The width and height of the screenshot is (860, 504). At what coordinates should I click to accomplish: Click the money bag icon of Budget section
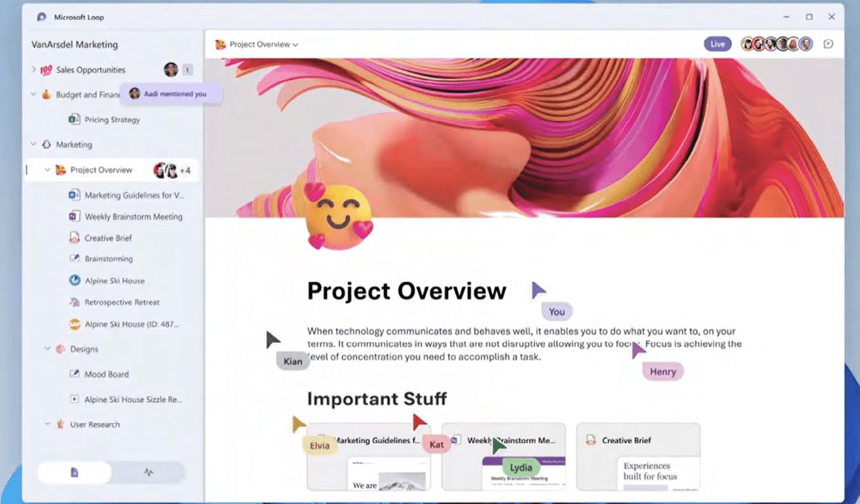(x=46, y=94)
